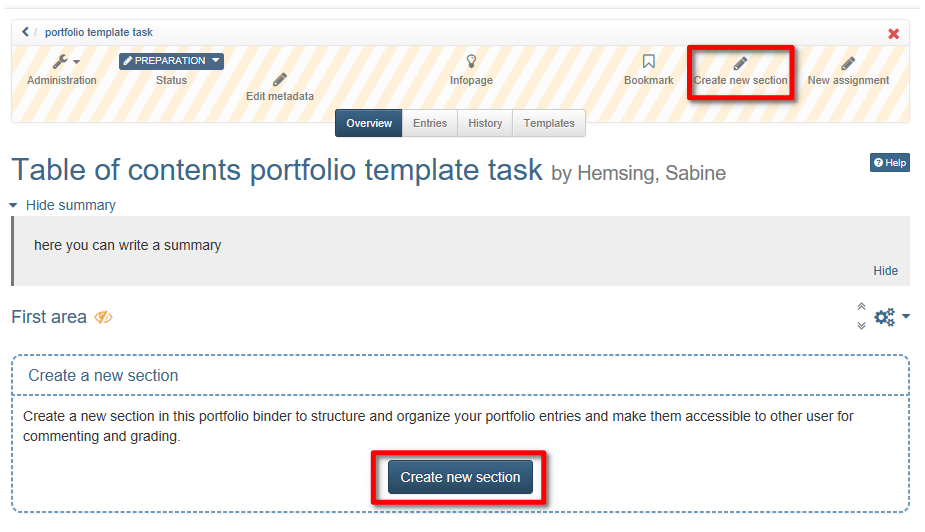Collapse summary via Hide summary triangle
The width and height of the screenshot is (925, 532).
coord(13,205)
